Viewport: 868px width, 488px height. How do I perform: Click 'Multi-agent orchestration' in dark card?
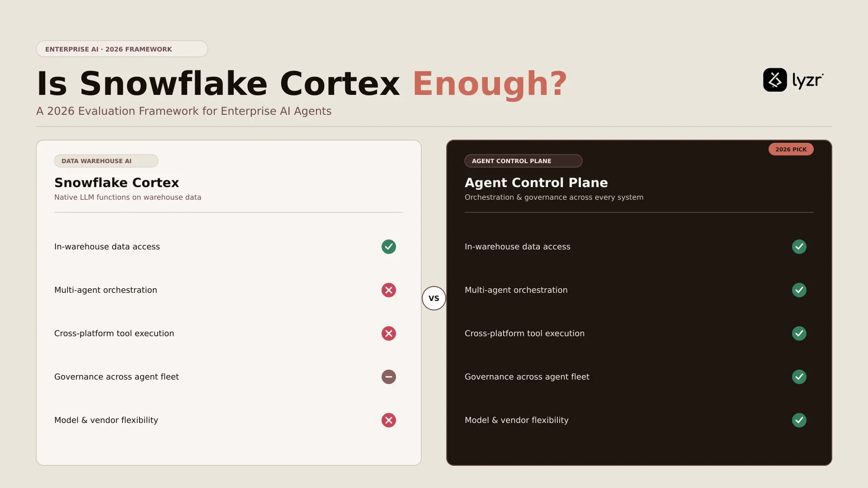pos(516,290)
